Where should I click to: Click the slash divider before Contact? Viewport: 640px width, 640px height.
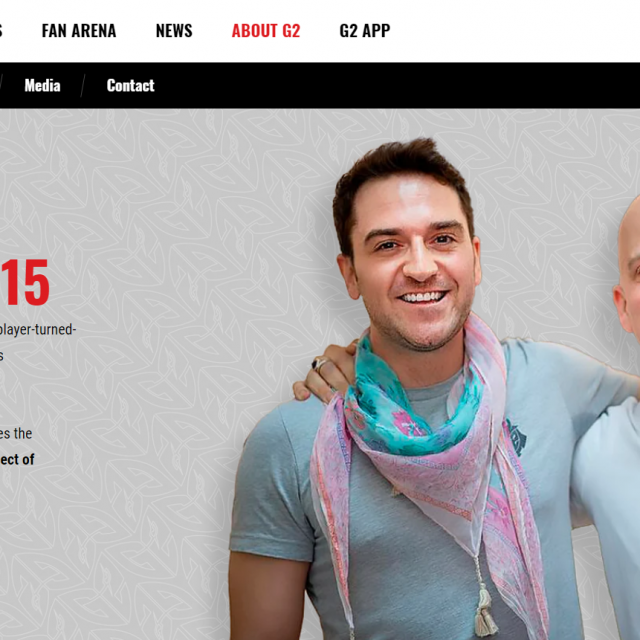(83, 85)
